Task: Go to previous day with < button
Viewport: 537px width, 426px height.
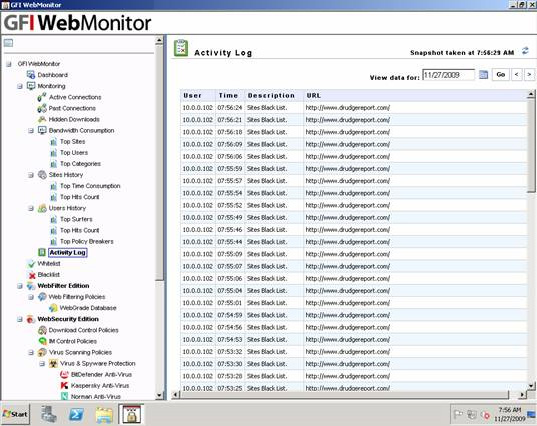Action: coord(516,74)
